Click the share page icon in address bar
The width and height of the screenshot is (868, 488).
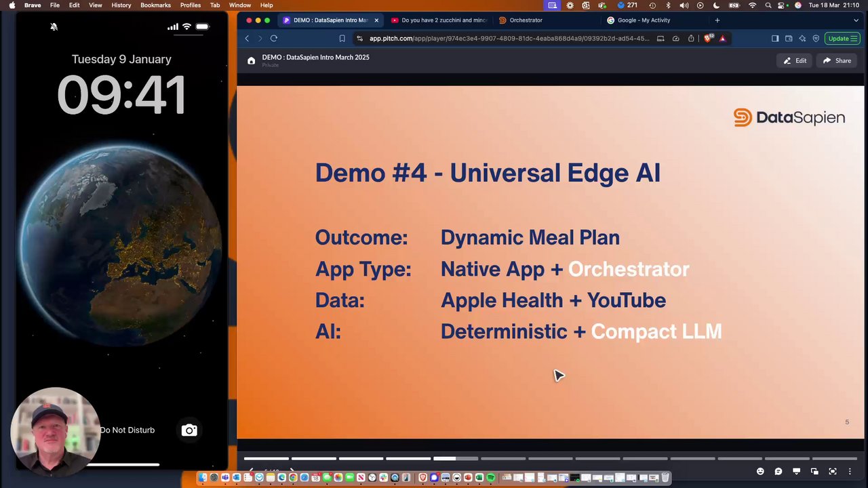click(x=691, y=39)
